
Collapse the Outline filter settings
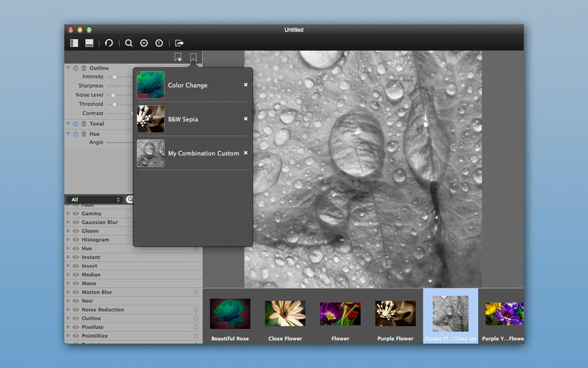68,68
